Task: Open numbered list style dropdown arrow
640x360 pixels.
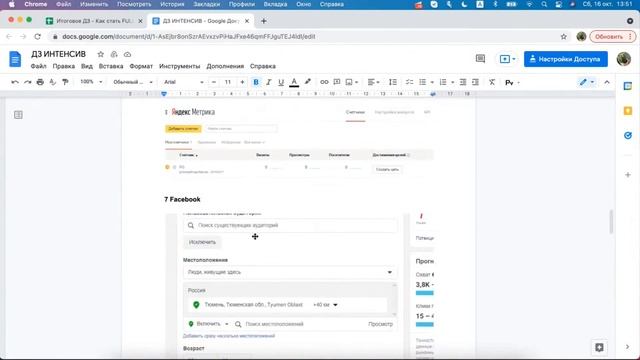Action: pos(452,82)
